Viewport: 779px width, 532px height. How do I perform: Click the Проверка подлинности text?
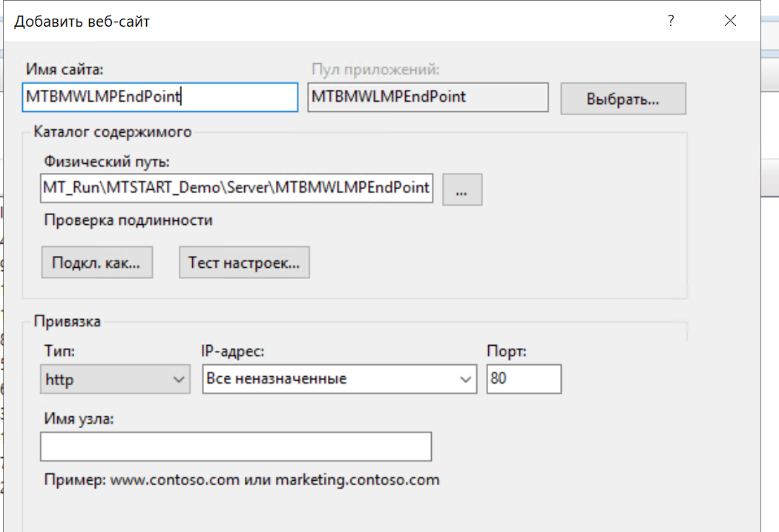click(x=128, y=220)
